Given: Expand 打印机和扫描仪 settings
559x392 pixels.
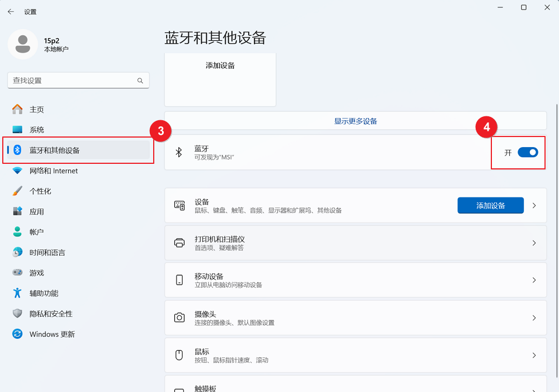Looking at the screenshot, I should 355,243.
